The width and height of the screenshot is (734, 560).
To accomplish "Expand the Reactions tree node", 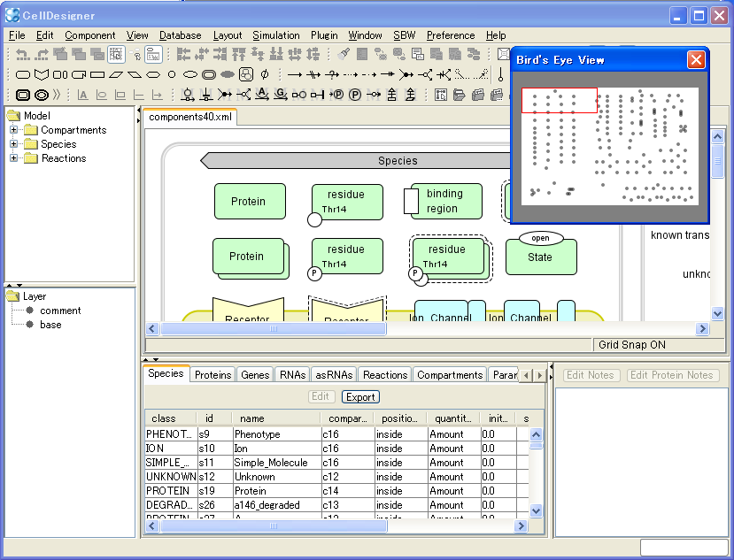I will click(x=13, y=157).
